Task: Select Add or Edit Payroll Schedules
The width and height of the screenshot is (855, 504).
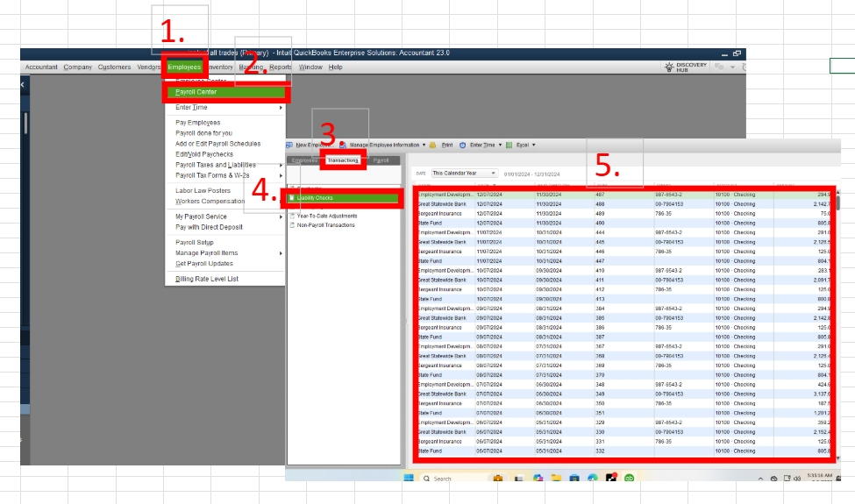Action: click(217, 144)
